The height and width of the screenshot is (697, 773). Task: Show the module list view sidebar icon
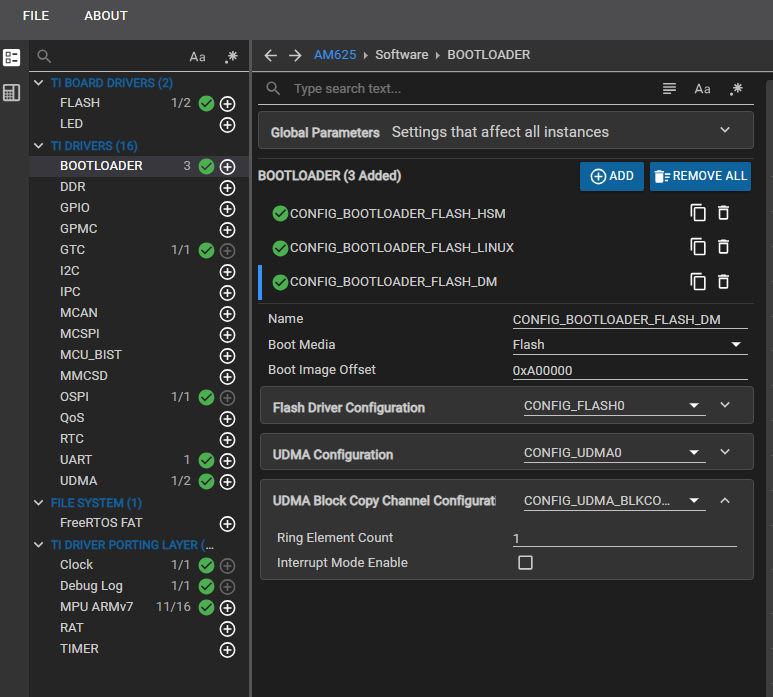(11, 57)
